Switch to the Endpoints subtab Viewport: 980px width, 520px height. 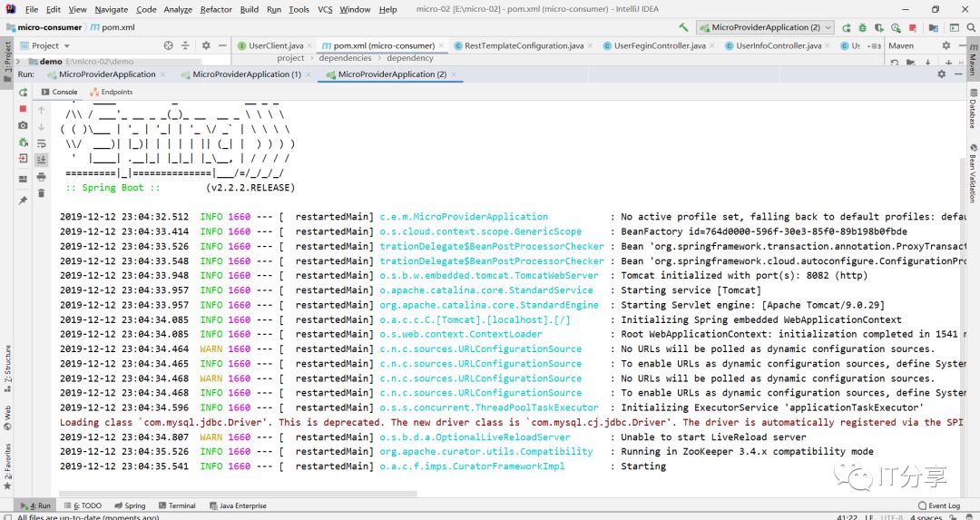112,92
